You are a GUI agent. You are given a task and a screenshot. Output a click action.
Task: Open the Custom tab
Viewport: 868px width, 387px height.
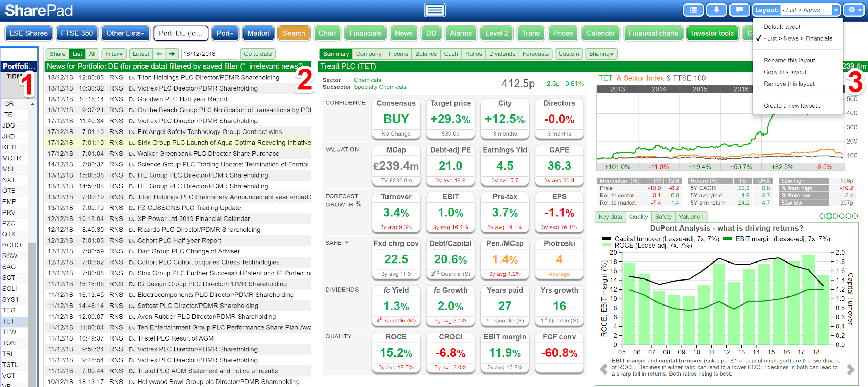tap(568, 54)
